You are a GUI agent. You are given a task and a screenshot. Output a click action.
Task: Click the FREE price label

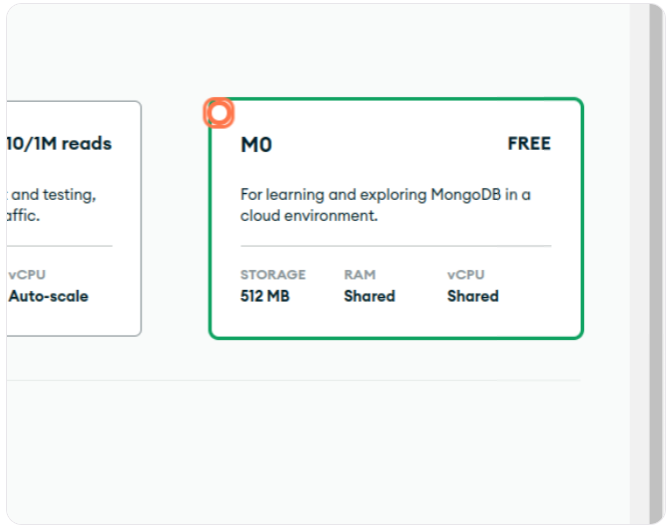tap(529, 144)
